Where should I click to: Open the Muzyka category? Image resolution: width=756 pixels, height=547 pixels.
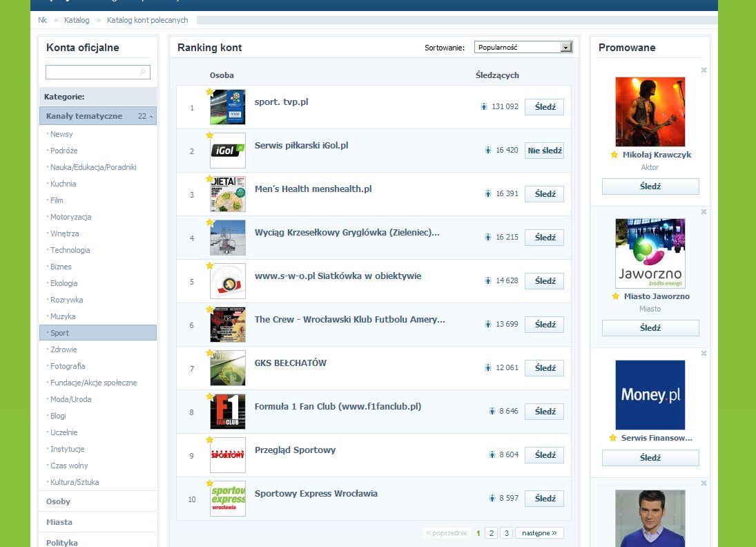coord(63,316)
